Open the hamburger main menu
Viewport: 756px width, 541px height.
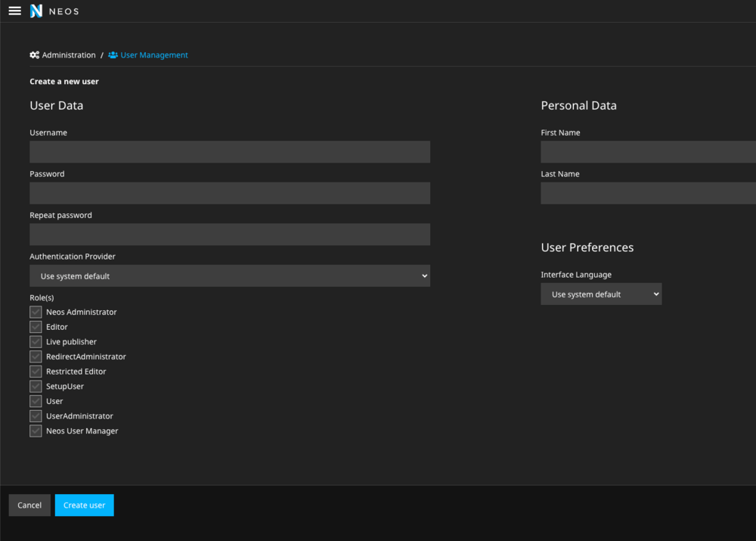tap(15, 11)
